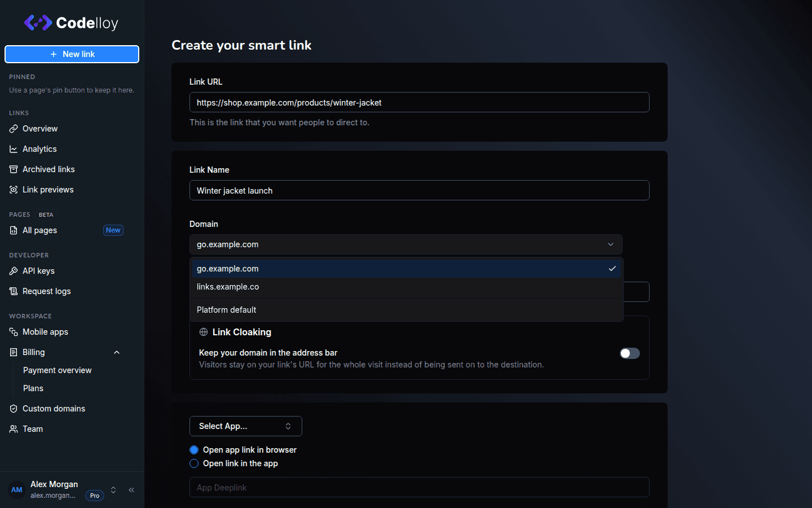The height and width of the screenshot is (508, 812).
Task: Select Open app link in browser radio
Action: 194,450
